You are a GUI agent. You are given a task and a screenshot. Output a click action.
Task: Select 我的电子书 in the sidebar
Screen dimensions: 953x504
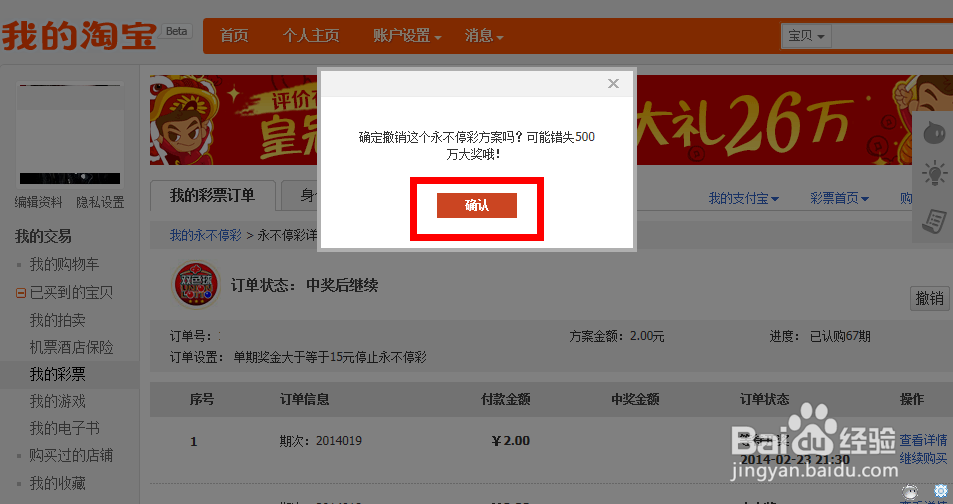tap(64, 428)
